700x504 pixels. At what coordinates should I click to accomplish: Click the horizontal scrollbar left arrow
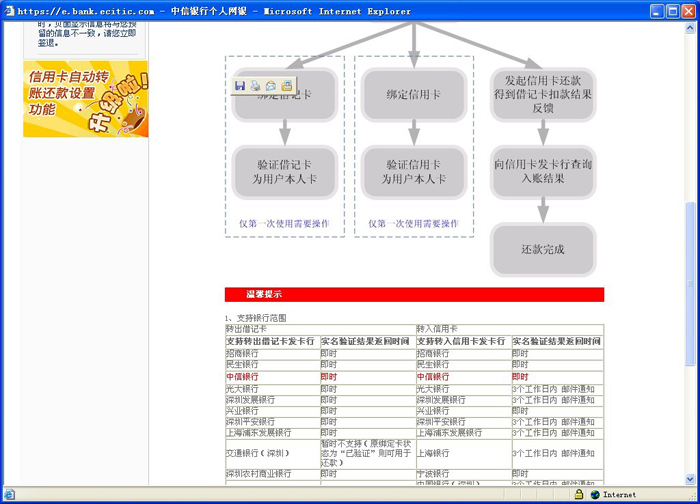[x=10, y=480]
